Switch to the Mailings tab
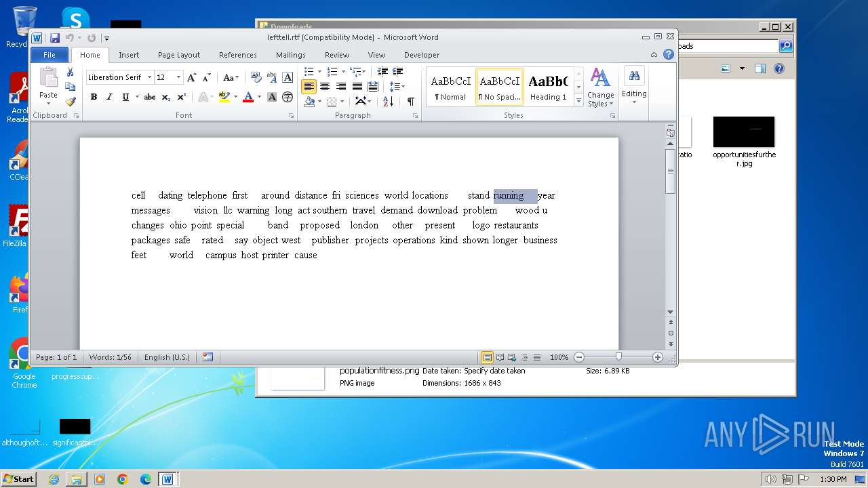Image resolution: width=868 pixels, height=488 pixels. coord(291,55)
